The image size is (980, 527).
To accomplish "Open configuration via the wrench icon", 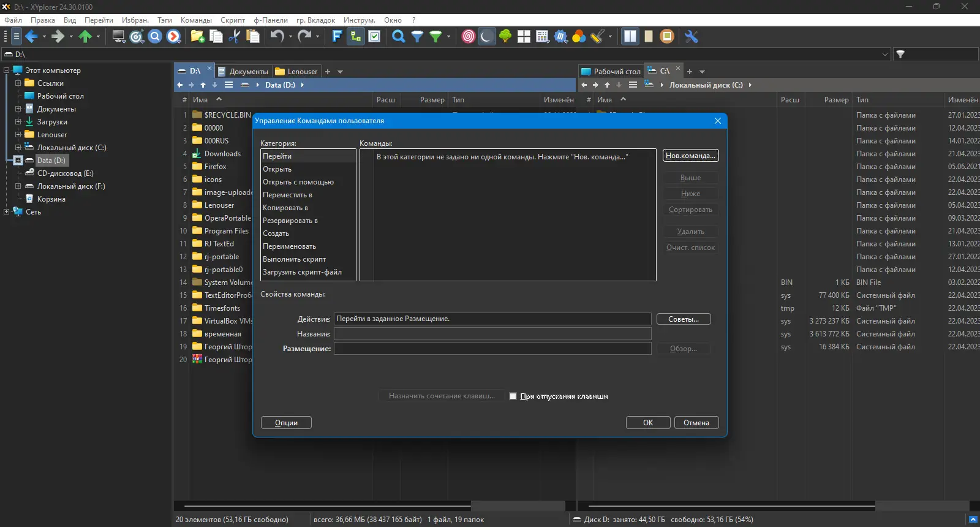I will [692, 37].
